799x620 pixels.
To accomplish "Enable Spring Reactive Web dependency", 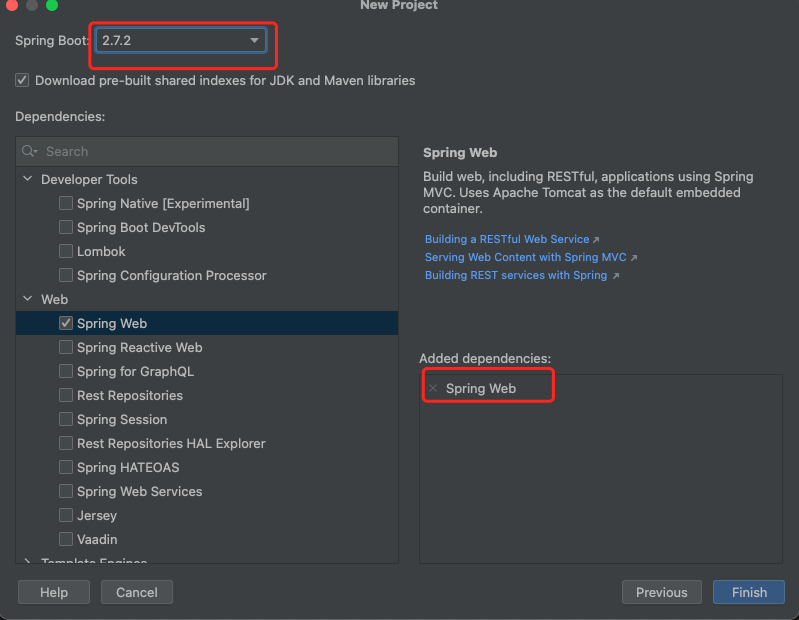I will click(66, 348).
